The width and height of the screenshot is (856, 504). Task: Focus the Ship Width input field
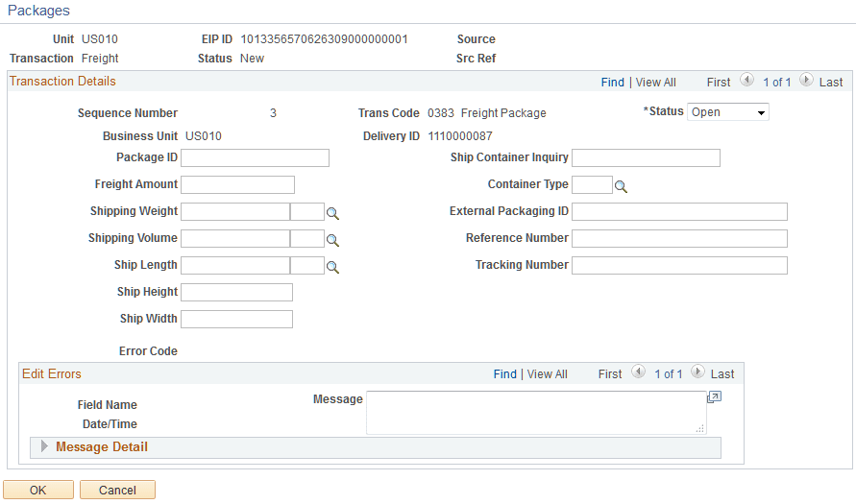237,319
